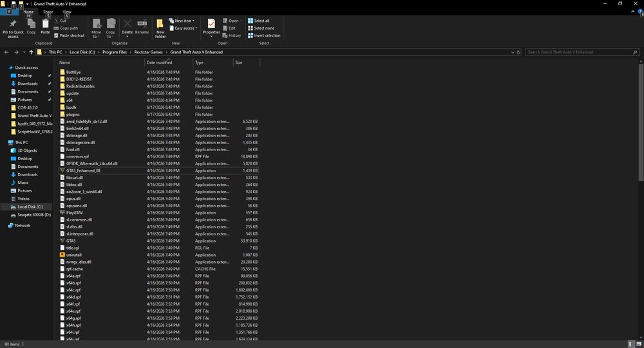Open the Easy access dropdown
Screen dimensions: 644x348
coord(183,28)
